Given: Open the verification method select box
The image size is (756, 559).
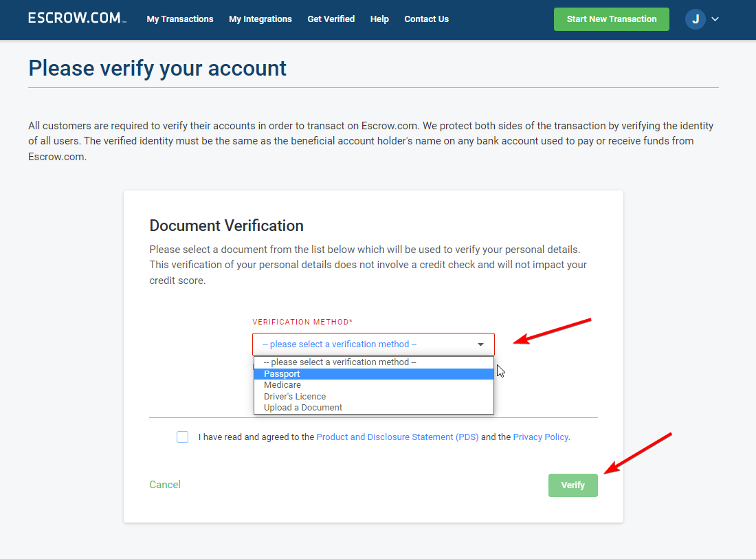Looking at the screenshot, I should coord(373,344).
